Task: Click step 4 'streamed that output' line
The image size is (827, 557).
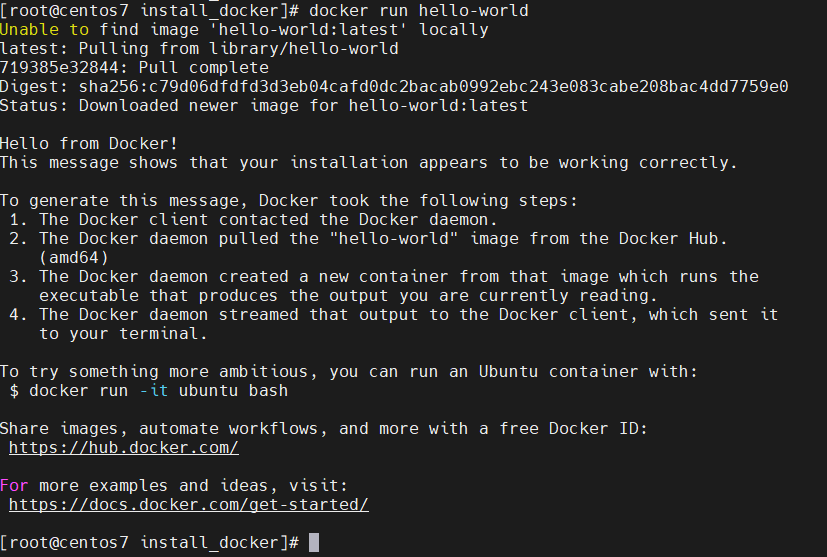Action: point(393,314)
